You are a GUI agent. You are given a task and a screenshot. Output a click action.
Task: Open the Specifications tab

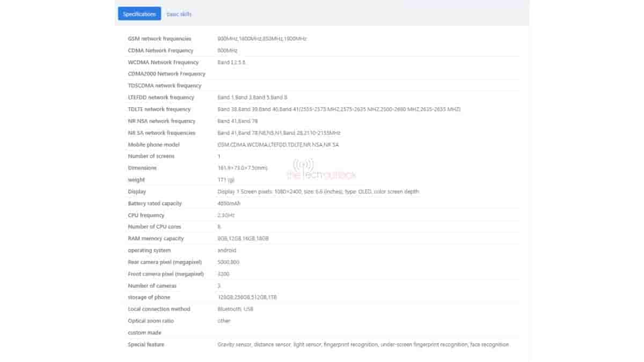[x=139, y=14]
